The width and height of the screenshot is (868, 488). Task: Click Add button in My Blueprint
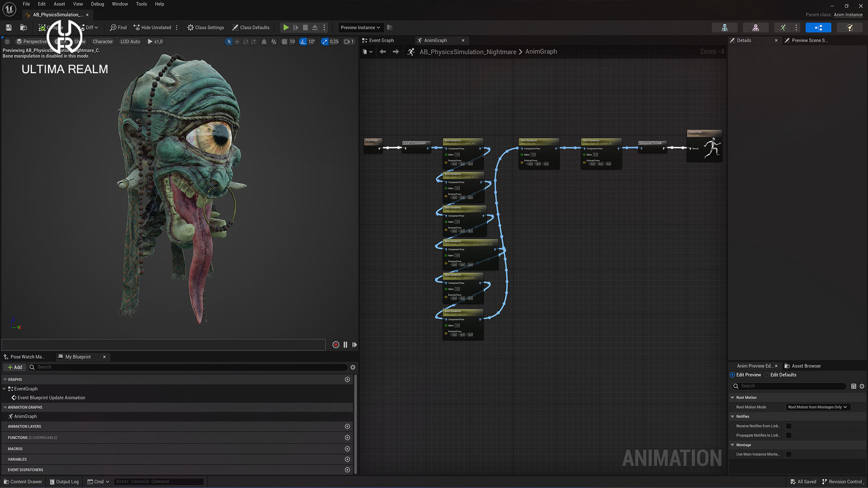click(14, 367)
